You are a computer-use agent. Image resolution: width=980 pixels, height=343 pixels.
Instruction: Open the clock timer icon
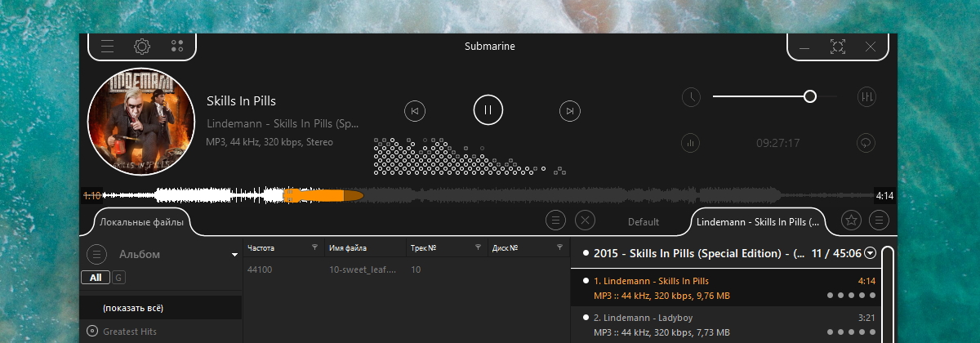691,97
